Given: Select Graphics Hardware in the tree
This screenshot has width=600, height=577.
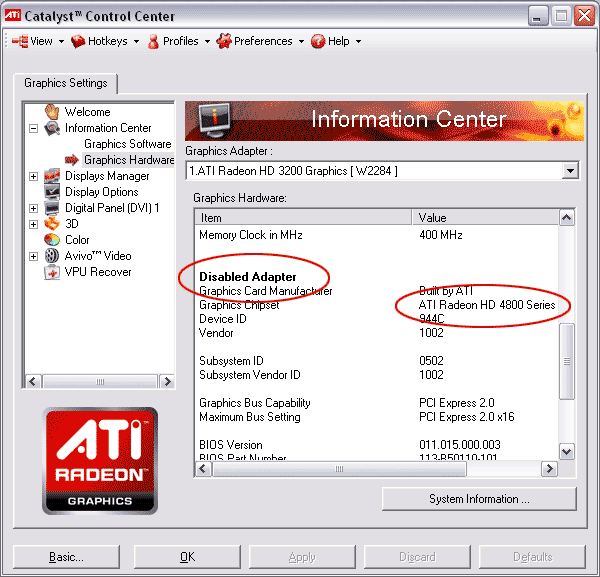Looking at the screenshot, I should coord(129,160).
